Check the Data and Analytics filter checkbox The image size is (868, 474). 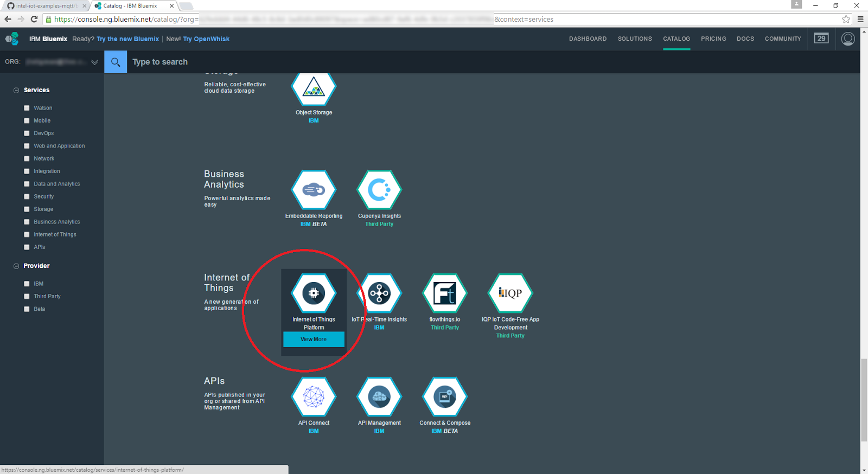point(27,184)
